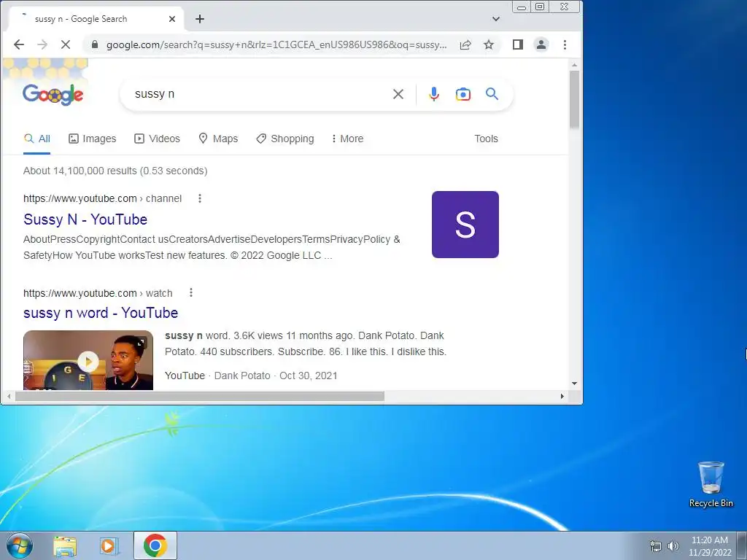
Task: Open Recycle Bin on desktop
Action: pos(711,484)
